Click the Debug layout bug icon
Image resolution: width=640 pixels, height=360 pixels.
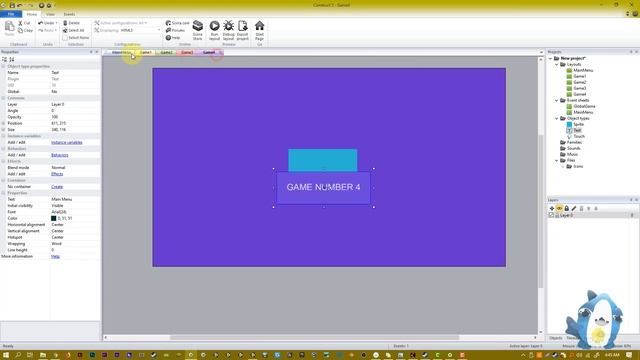click(x=229, y=26)
